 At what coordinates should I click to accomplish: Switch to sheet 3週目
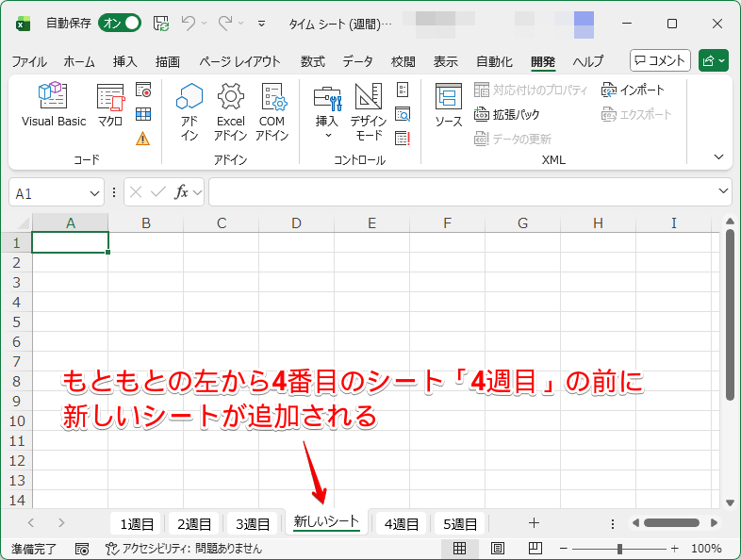pos(253,523)
